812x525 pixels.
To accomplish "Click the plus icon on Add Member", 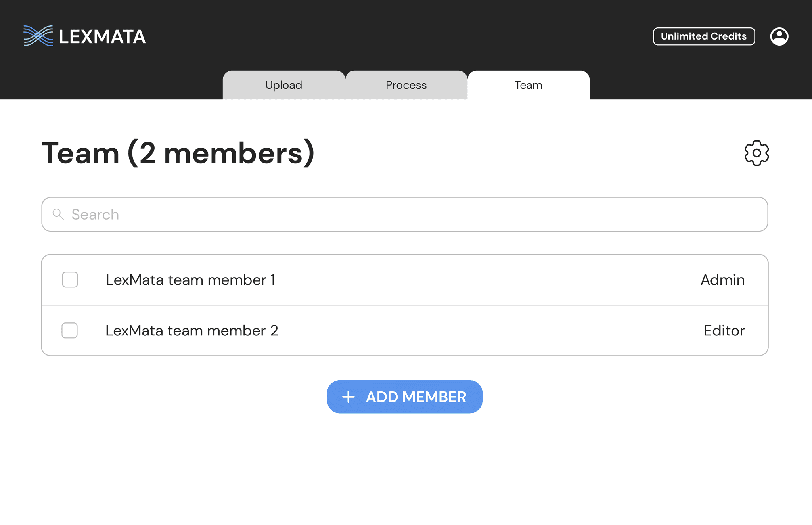I will [348, 397].
